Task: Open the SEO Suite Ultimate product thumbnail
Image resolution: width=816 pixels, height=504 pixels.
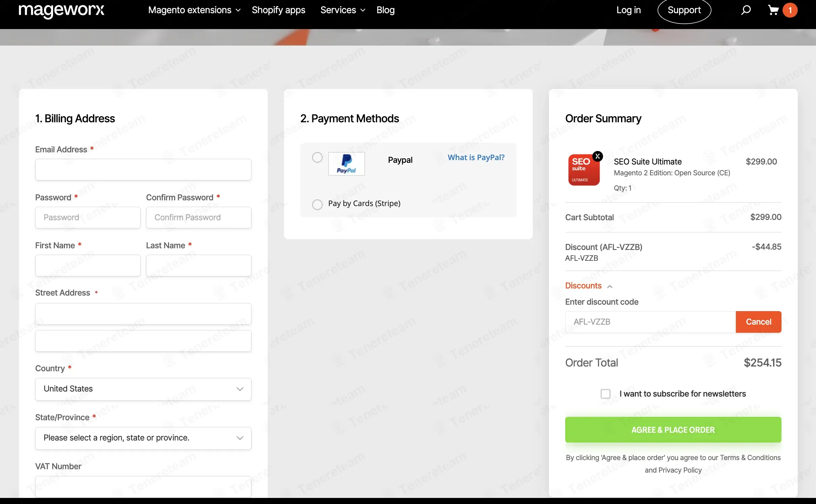Action: [584, 170]
